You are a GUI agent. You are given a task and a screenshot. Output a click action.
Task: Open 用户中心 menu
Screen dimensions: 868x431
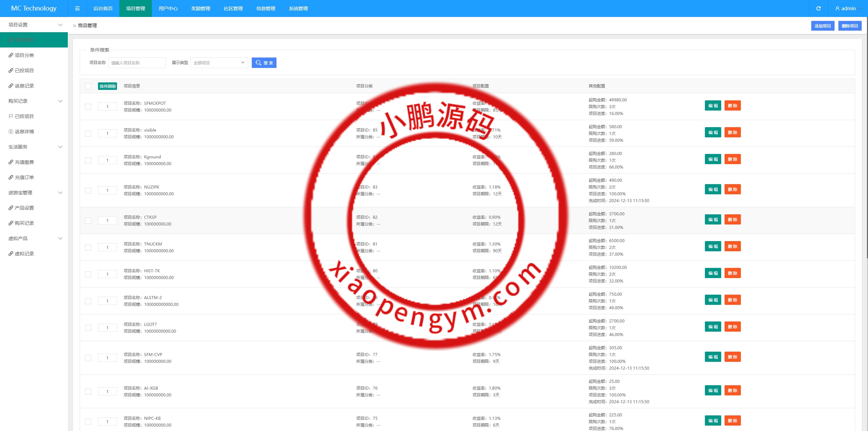(168, 8)
